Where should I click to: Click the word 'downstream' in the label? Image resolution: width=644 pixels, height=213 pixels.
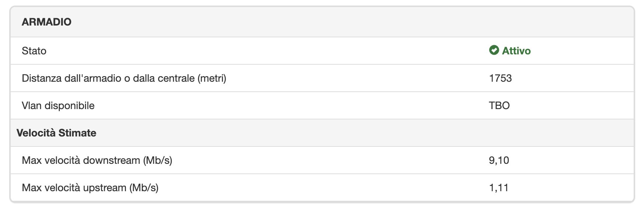click(112, 160)
